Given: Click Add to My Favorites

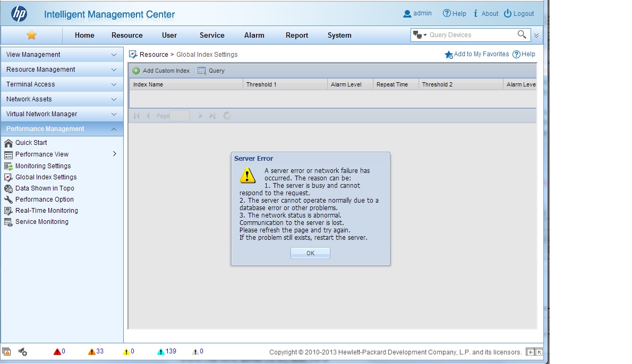Looking at the screenshot, I should pyautogui.click(x=477, y=54).
